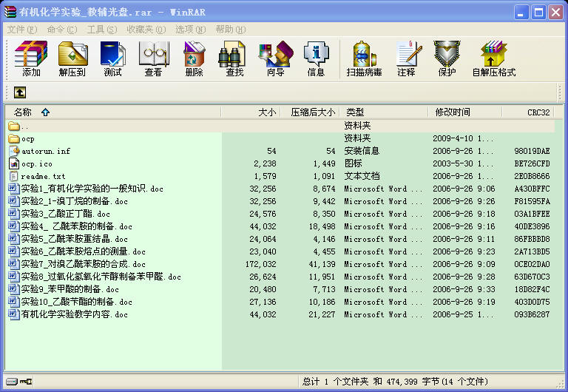Click status bar total 474,399 字节

(x=412, y=382)
